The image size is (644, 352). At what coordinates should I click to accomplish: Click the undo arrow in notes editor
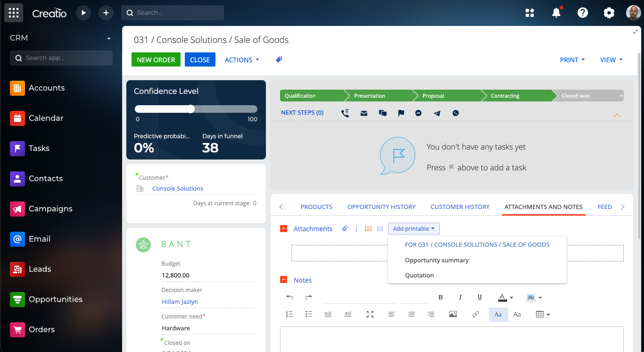pos(289,297)
